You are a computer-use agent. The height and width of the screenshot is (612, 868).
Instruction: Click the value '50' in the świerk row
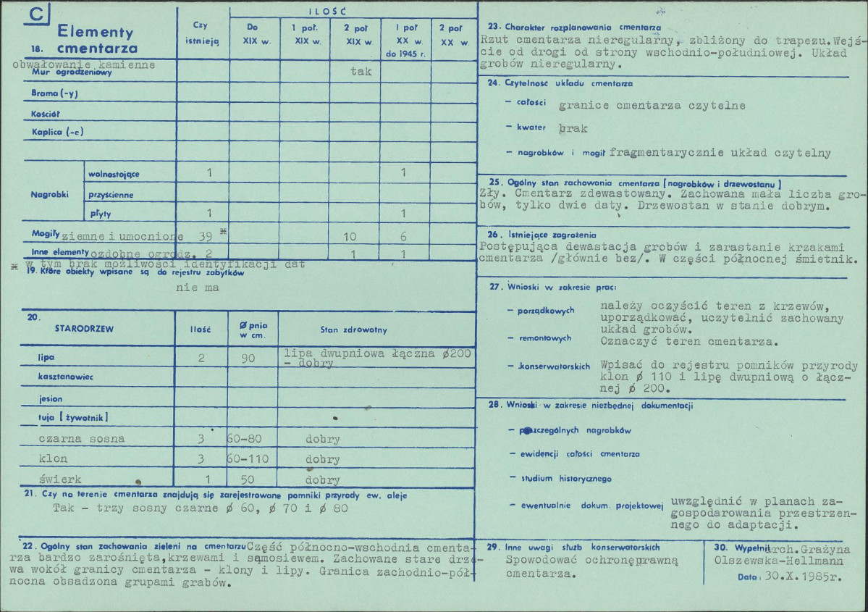(x=248, y=479)
